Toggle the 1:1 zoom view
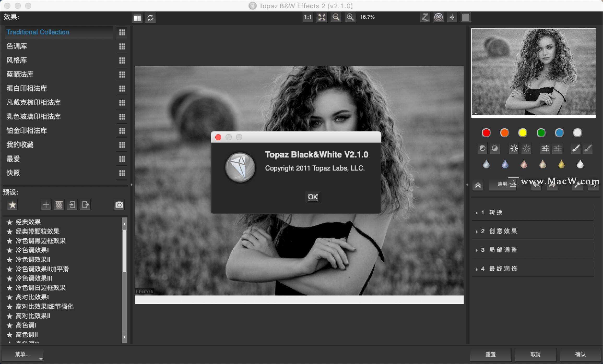This screenshot has width=603, height=364. click(308, 17)
